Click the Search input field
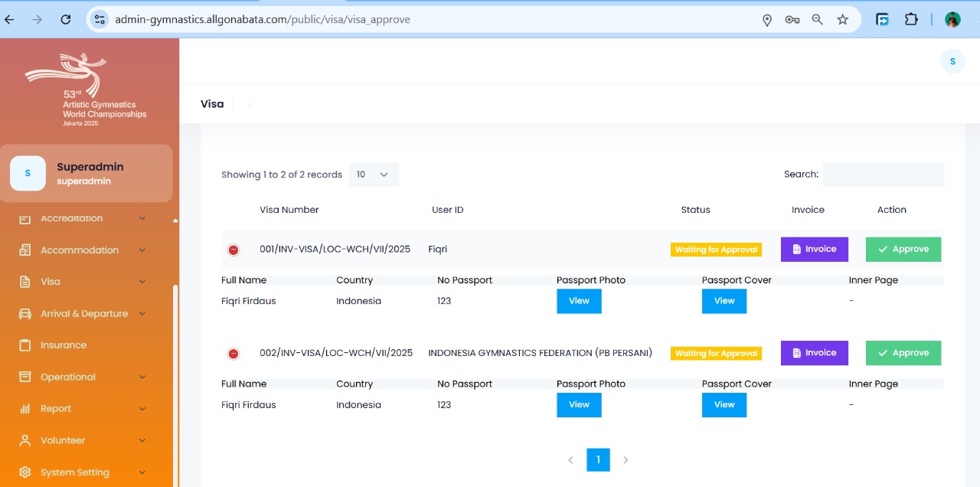Screen dimensions: 980x487 (x=883, y=175)
